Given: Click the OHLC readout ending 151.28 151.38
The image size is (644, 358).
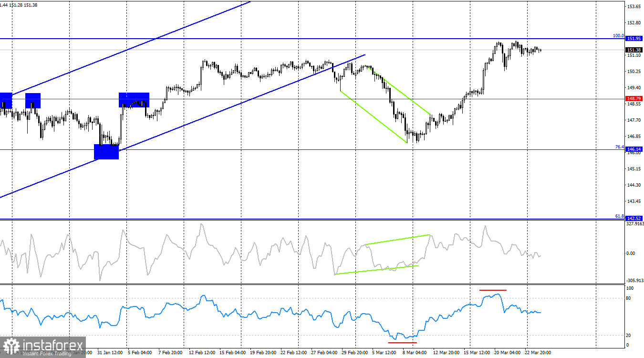Looking at the screenshot, I should (x=19, y=5).
